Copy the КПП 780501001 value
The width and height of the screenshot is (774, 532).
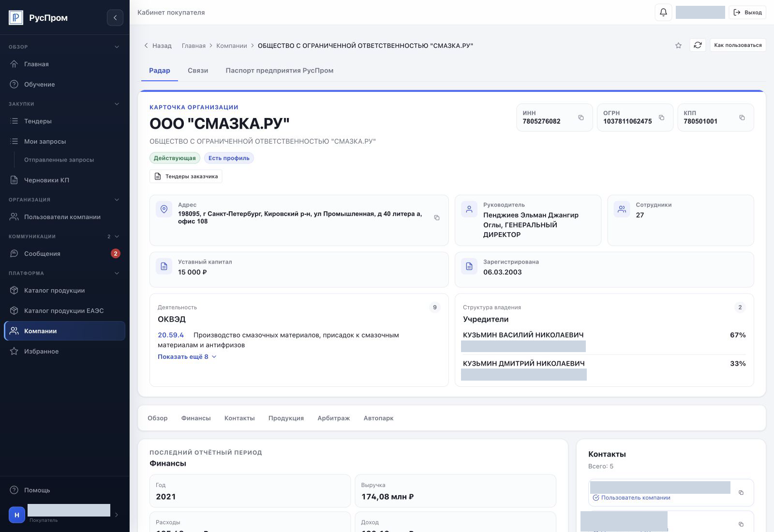click(742, 118)
